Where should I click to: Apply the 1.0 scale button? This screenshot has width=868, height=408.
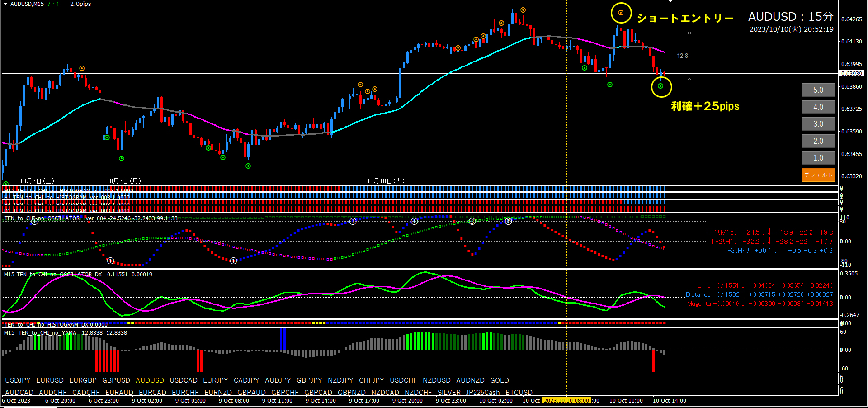[x=818, y=158]
